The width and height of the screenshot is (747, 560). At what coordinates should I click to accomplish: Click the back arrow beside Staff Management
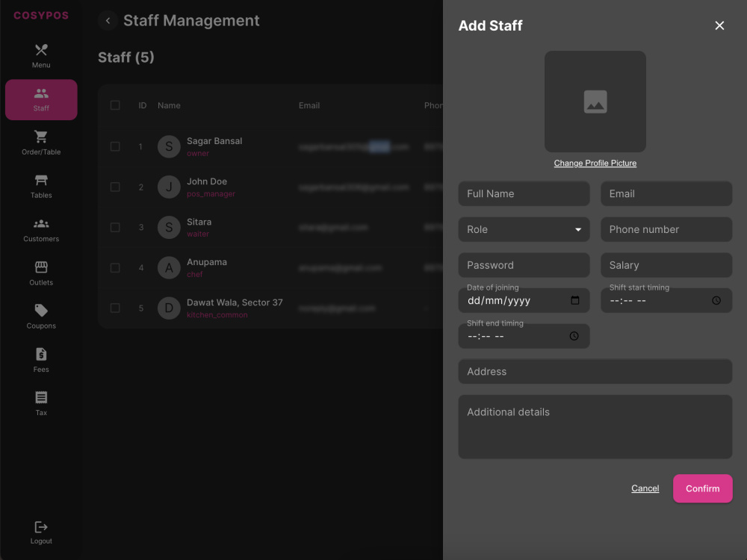pyautogui.click(x=108, y=20)
